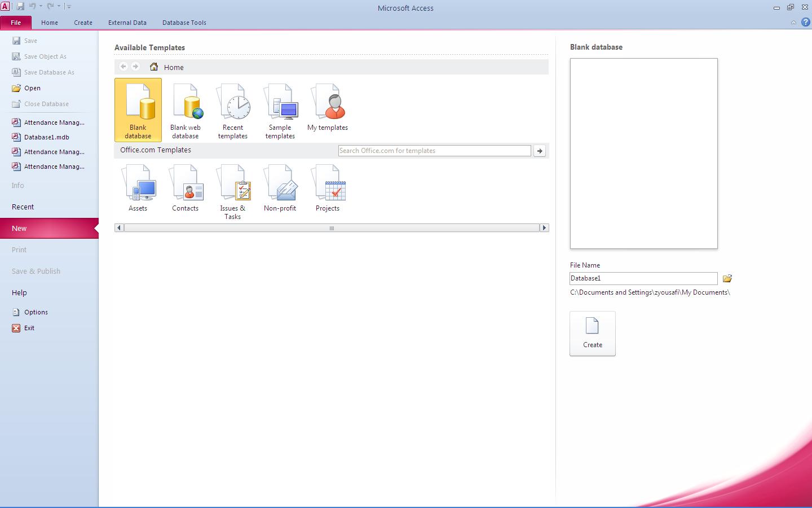Open the Undo history dropdown arrow
812x508 pixels.
41,6
